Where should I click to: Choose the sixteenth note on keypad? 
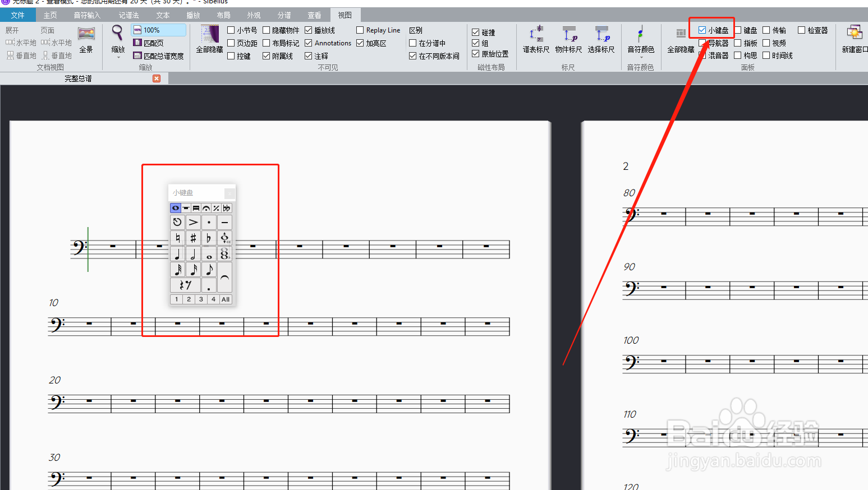pos(193,269)
